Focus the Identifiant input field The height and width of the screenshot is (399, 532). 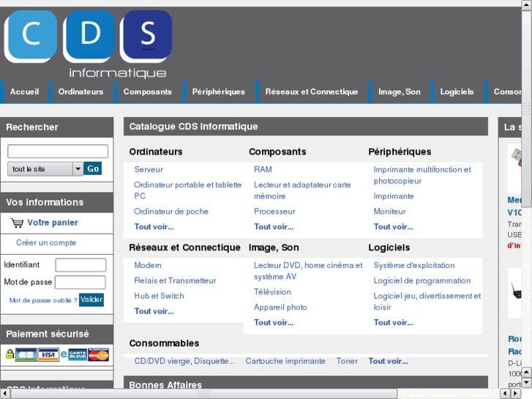[80, 265]
